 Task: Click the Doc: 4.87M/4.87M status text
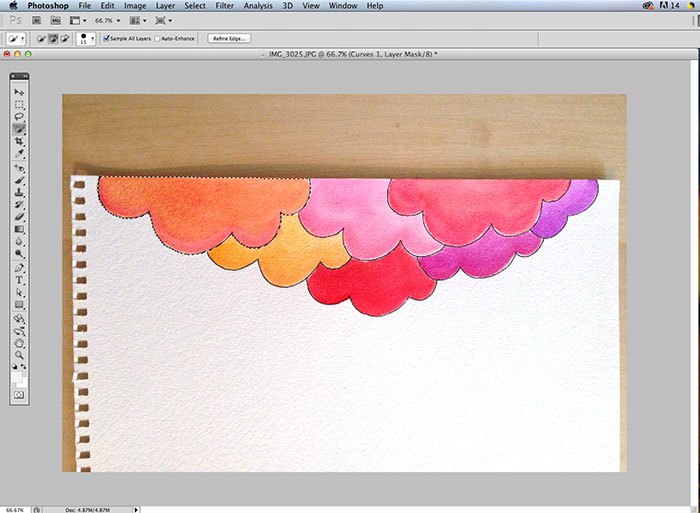(88, 509)
